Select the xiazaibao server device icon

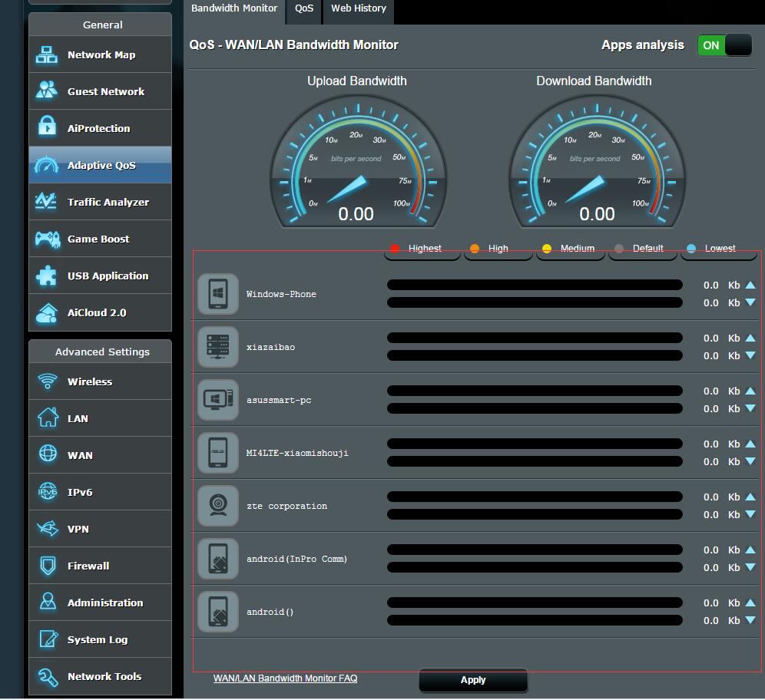click(218, 347)
